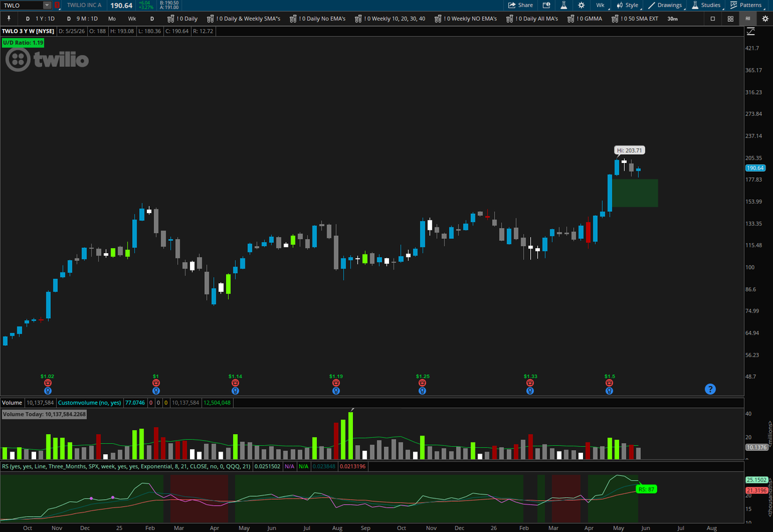This screenshot has width=773, height=532.
Task: Click the Volume Today label
Action: [44, 414]
